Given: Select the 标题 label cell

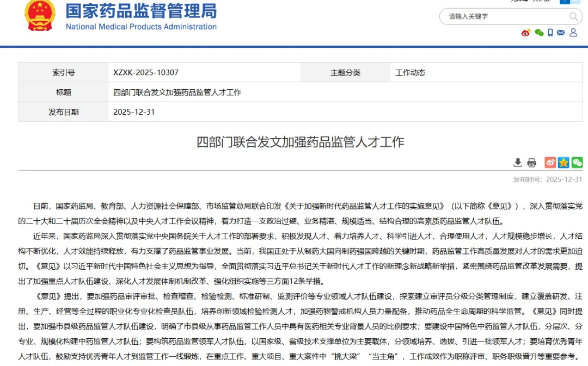Looking at the screenshot, I should pyautogui.click(x=63, y=92).
